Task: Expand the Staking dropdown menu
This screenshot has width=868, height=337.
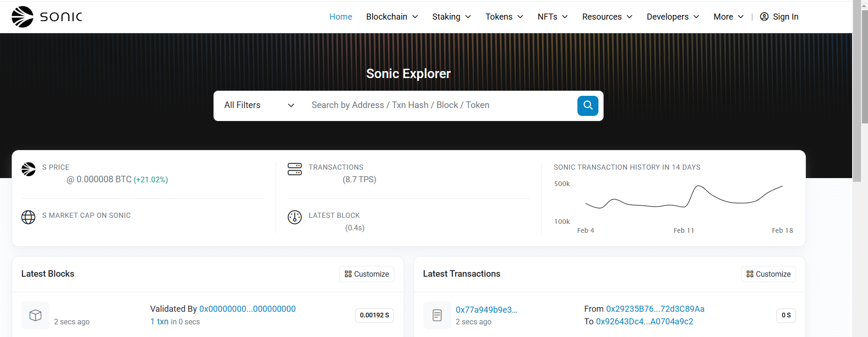Action: pos(451,17)
